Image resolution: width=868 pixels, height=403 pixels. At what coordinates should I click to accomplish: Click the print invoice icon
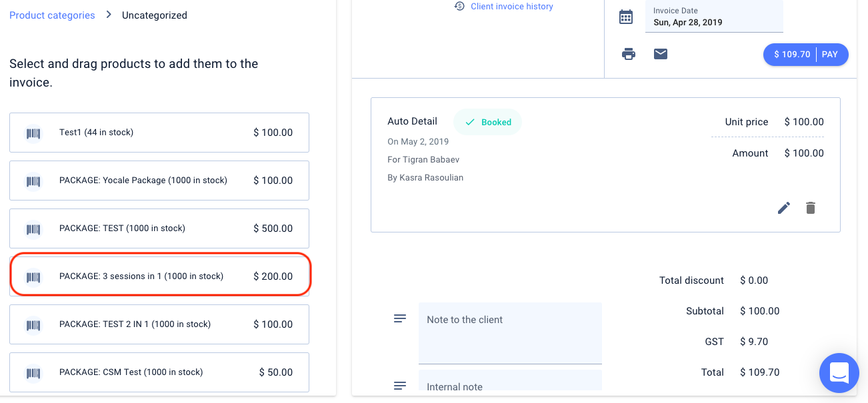(629, 54)
